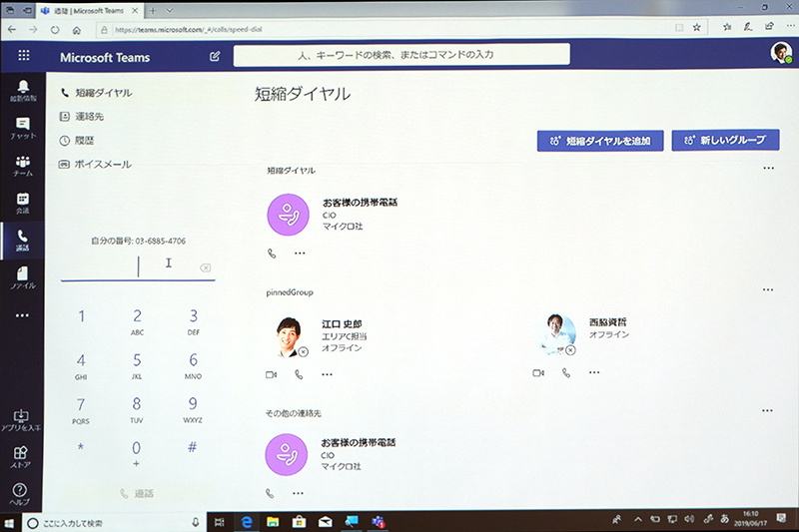The image size is (799, 532).
Task: Click the 通話 call button below dial pad
Action: click(x=137, y=493)
